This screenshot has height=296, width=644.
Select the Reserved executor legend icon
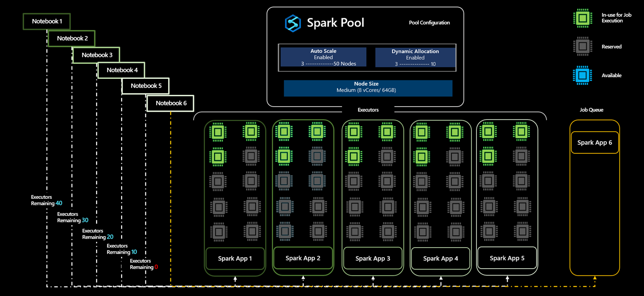pos(583,47)
